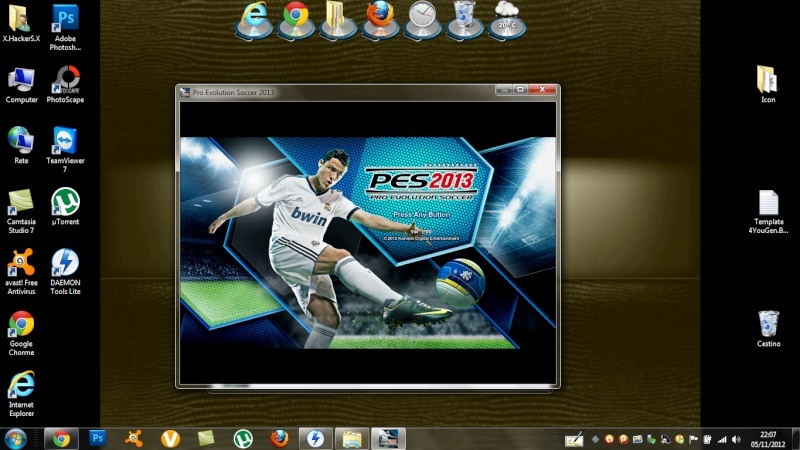
Task: Click the Chrome icon in the top dock
Action: tap(296, 19)
